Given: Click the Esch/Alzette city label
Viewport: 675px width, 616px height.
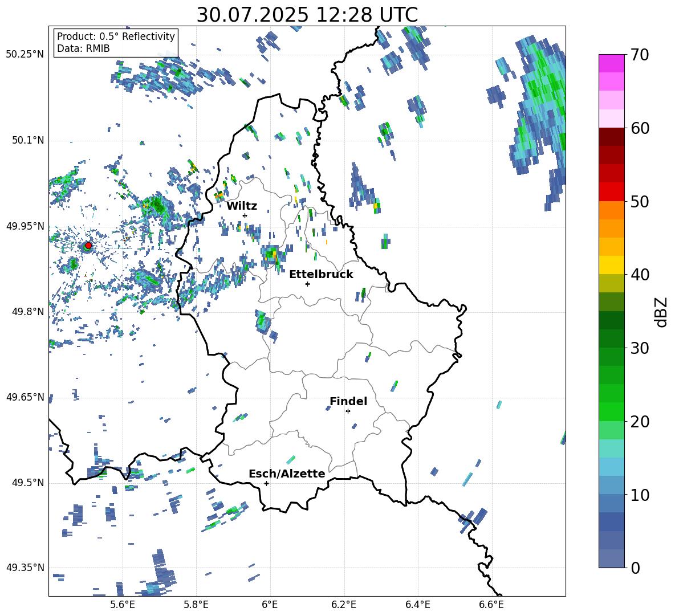Looking at the screenshot, I should tap(287, 474).
